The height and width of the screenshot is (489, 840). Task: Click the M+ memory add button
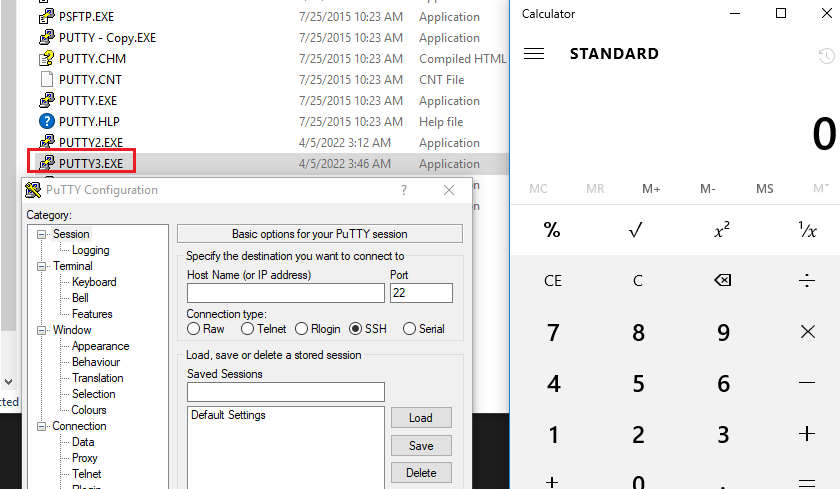651,189
